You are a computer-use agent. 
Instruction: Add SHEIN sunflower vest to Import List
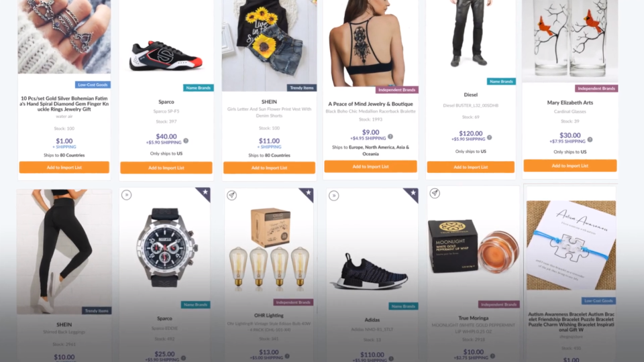269,168
